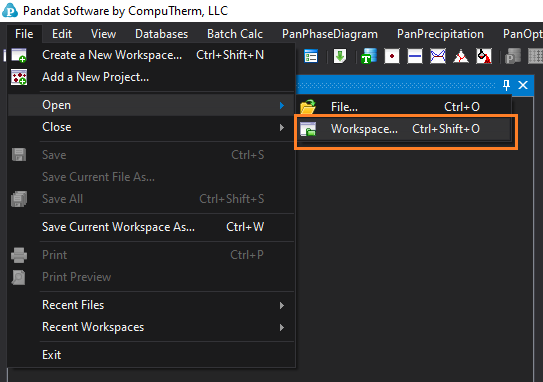Click the Print printer icon
Screen dimensions: 543x382
pyautogui.click(x=19, y=255)
